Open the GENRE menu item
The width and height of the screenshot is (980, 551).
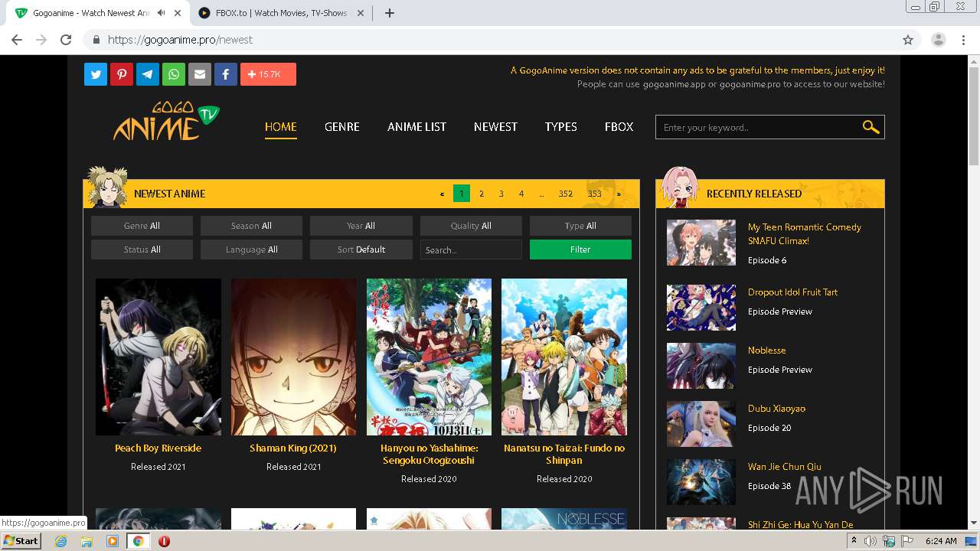pos(342,127)
